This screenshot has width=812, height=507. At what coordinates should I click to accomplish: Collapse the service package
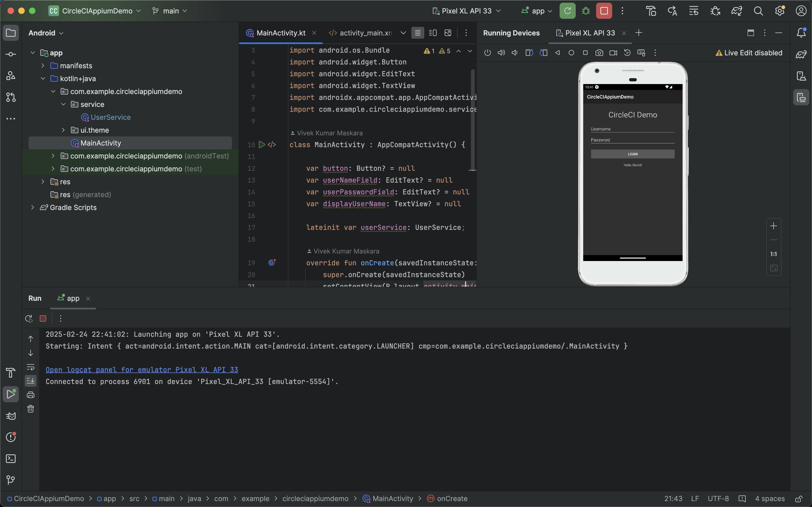(x=63, y=104)
